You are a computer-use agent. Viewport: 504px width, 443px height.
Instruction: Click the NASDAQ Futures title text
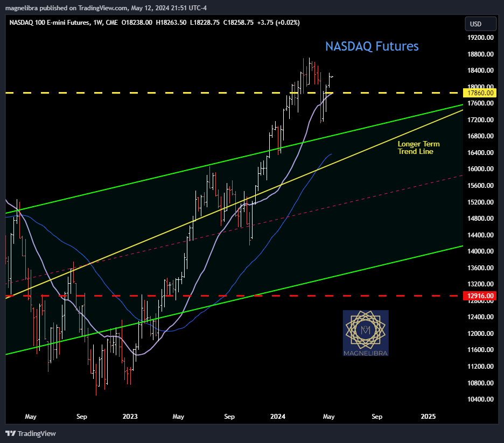click(372, 46)
